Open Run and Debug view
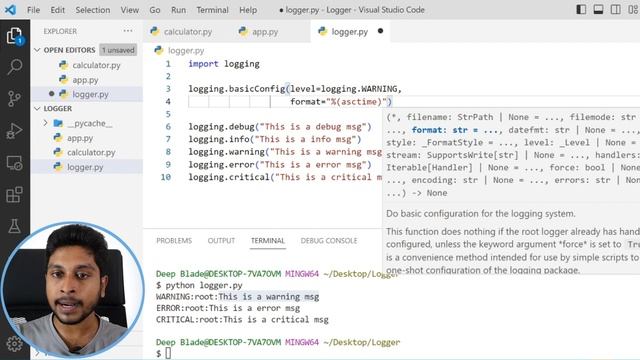The height and width of the screenshot is (360, 640). (x=15, y=131)
